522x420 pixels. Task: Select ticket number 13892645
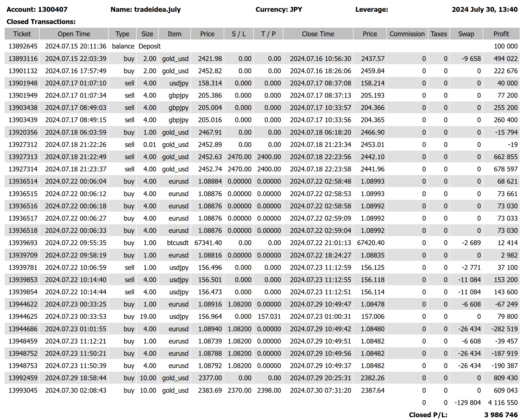point(23,46)
